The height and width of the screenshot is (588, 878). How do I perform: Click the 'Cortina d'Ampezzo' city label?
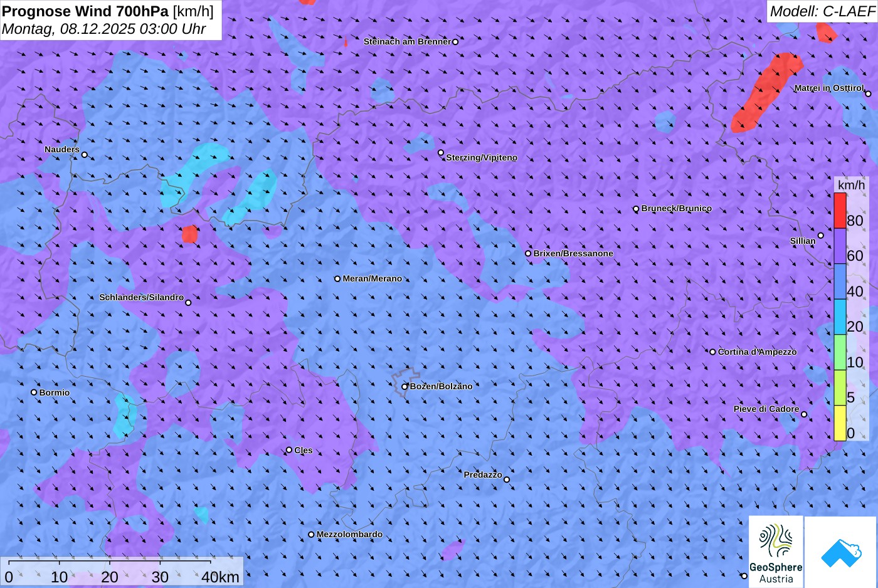[x=758, y=352]
